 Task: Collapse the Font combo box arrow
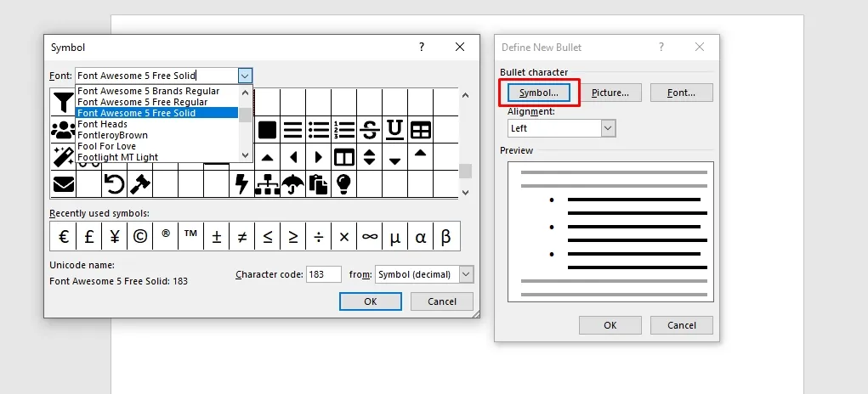point(245,76)
